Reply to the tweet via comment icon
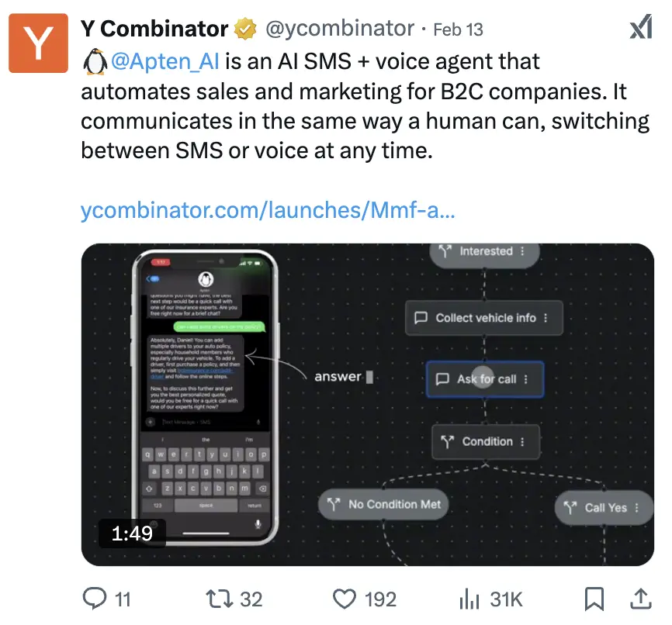 [x=95, y=599]
